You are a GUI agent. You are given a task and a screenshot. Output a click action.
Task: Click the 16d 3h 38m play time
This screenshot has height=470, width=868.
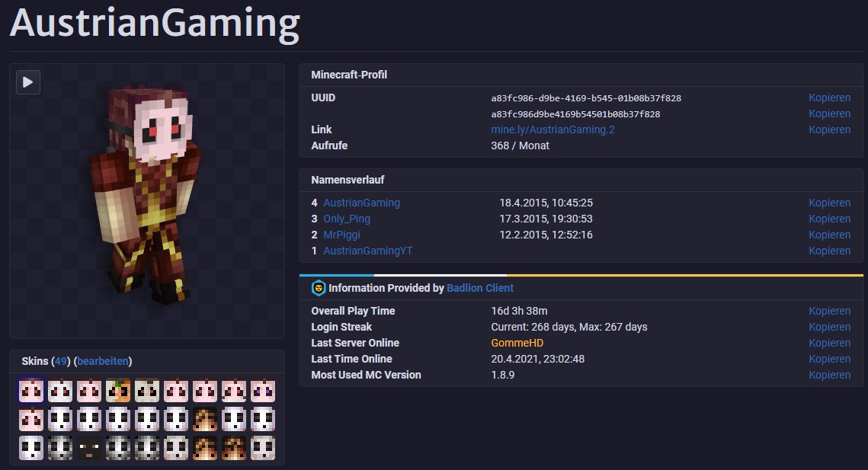point(519,311)
